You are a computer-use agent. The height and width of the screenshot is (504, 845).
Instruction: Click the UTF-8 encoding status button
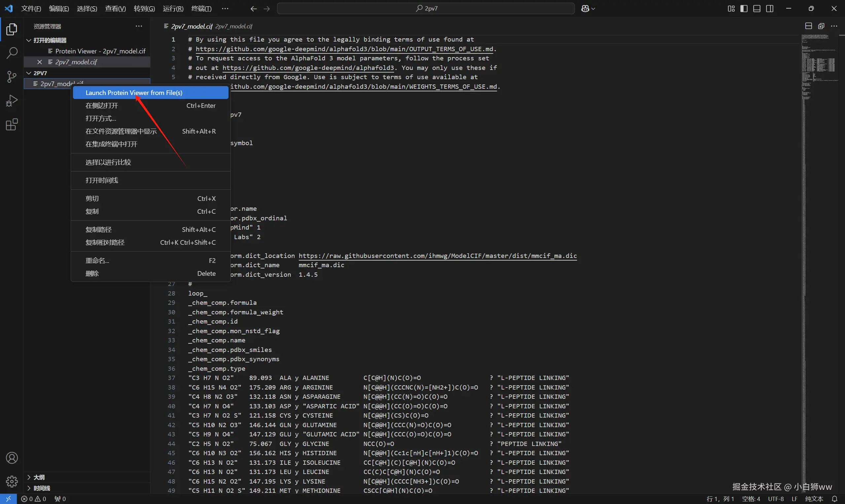776,499
